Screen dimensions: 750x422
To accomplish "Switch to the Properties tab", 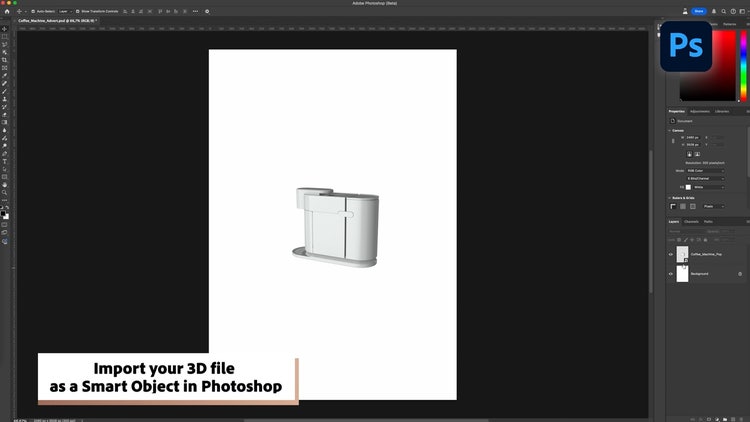I will tap(676, 111).
